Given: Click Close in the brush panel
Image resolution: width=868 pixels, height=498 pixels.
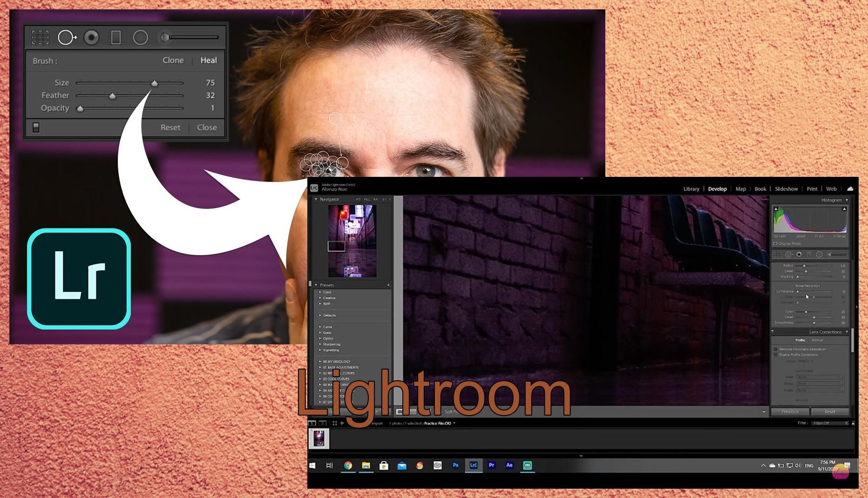Looking at the screenshot, I should click(x=207, y=128).
